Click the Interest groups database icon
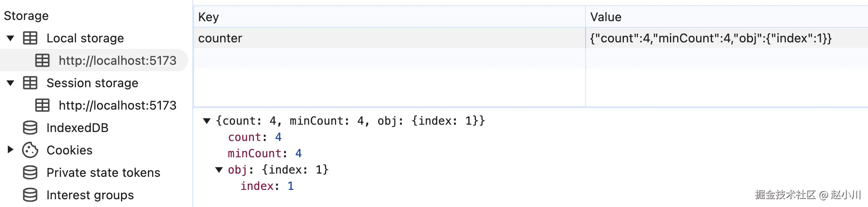868x207 pixels. pos(30,195)
